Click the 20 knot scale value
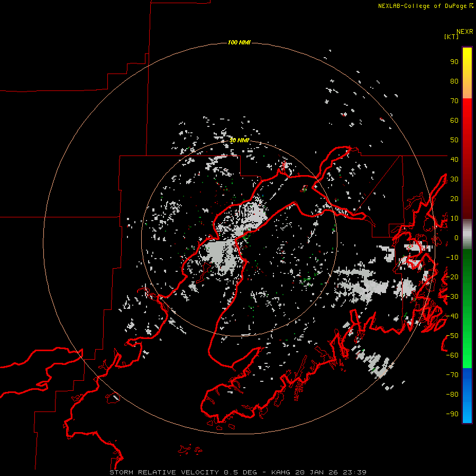 click(454, 198)
